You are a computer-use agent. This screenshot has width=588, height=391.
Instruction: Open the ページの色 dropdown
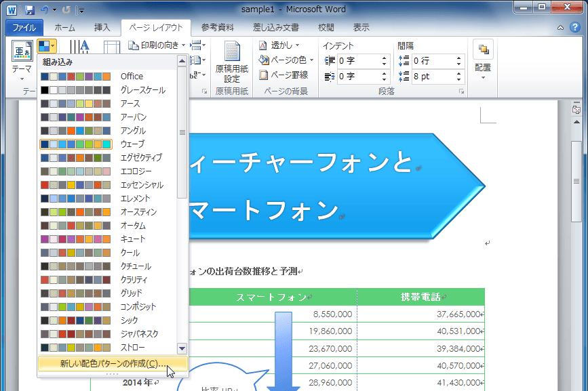286,60
